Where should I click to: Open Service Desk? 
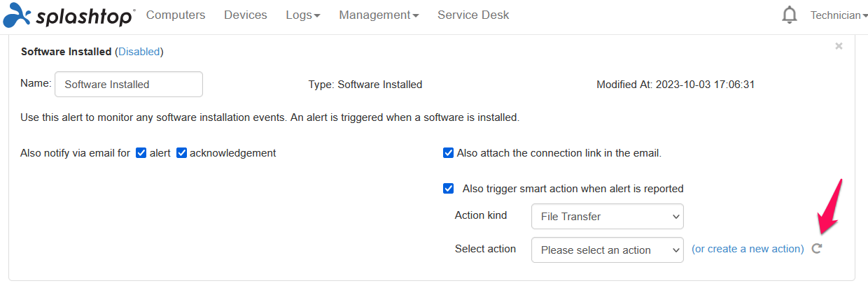pyautogui.click(x=473, y=15)
